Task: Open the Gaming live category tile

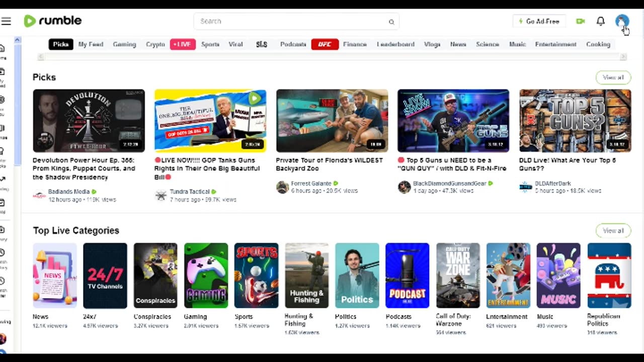Action: pyautogui.click(x=206, y=276)
